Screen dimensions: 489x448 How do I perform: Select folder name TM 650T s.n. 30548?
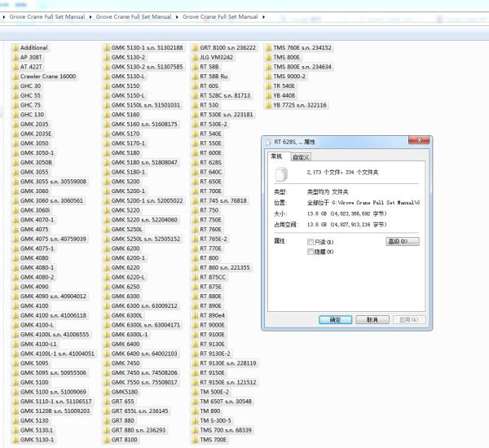coord(226,402)
